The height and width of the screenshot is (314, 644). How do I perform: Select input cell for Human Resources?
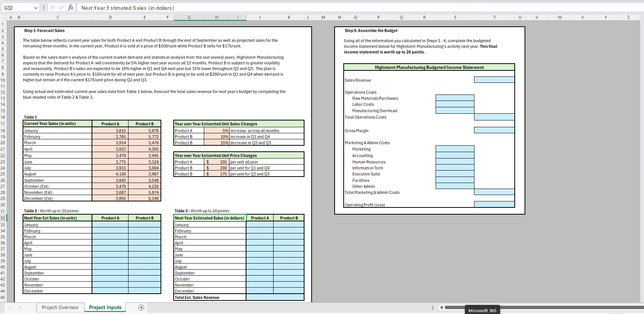tap(455, 162)
